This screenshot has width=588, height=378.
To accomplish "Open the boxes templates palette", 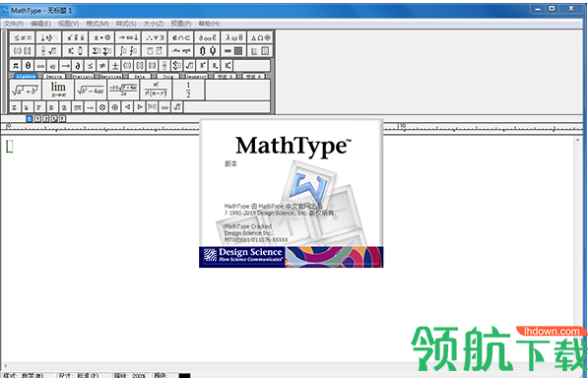I will click(x=260, y=51).
